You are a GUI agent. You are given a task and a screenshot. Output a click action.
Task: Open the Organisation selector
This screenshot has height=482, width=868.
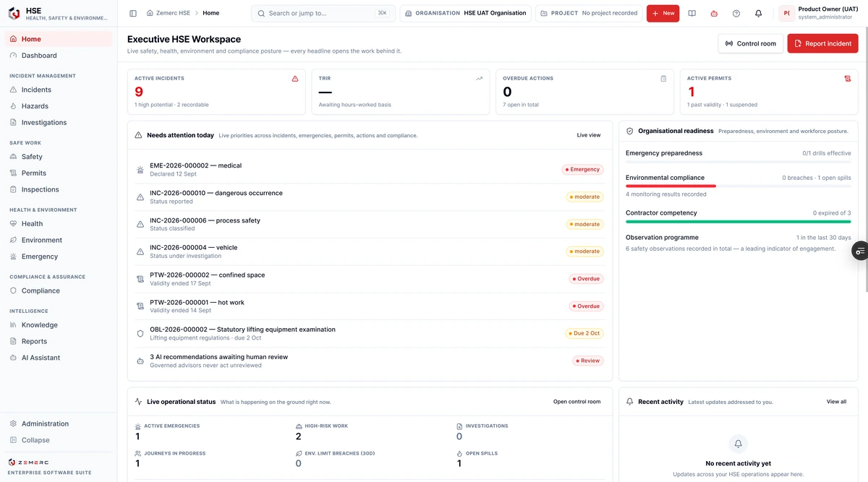466,13
